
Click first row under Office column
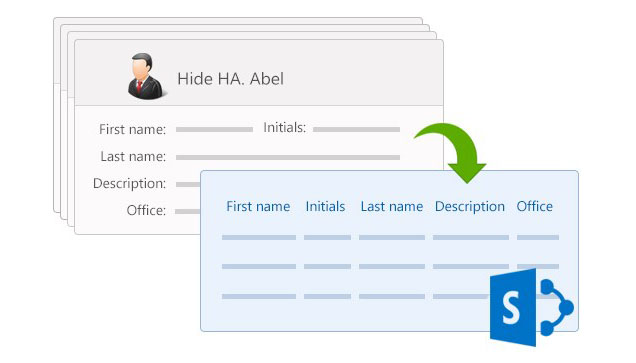[538, 237]
